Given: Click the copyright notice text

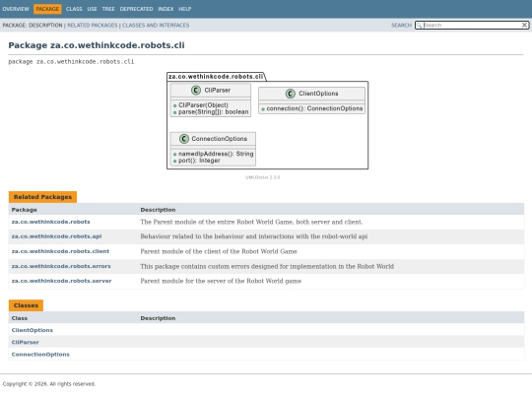Looking at the screenshot, I should tap(49, 384).
